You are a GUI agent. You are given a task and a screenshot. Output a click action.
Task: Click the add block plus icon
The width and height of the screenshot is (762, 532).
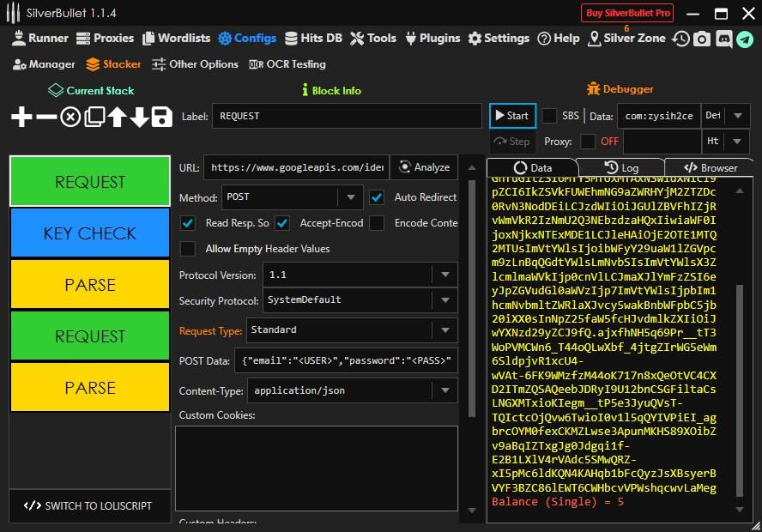click(x=21, y=117)
